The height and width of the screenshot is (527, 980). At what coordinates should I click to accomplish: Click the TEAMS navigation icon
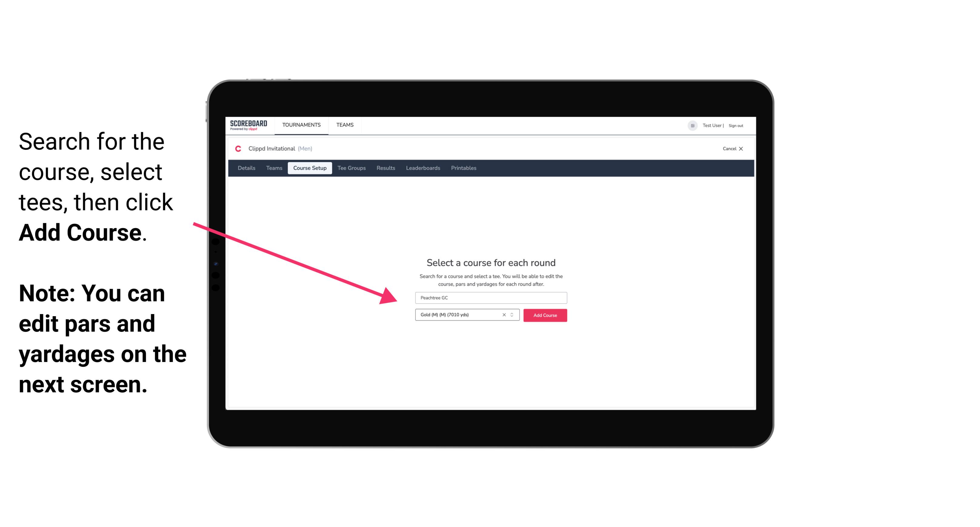tap(344, 125)
